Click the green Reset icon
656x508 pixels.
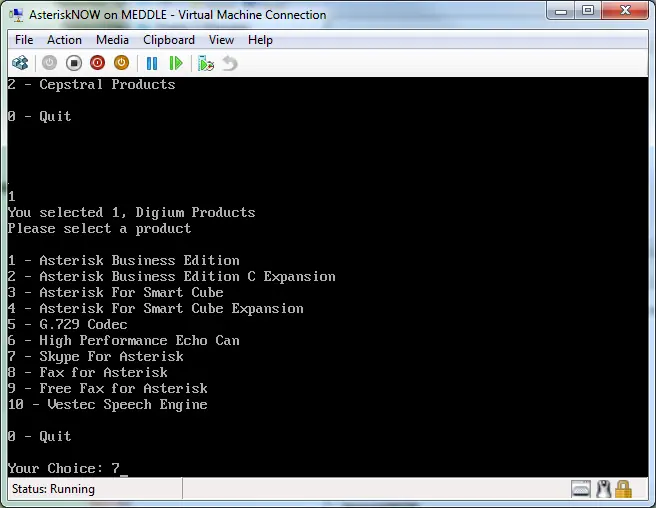coord(176,63)
